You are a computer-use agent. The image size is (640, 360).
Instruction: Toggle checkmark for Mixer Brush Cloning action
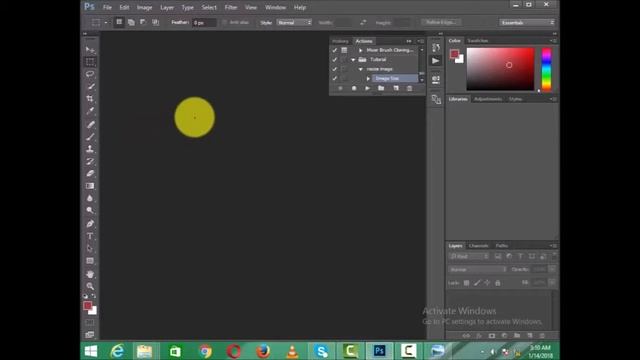tap(335, 50)
